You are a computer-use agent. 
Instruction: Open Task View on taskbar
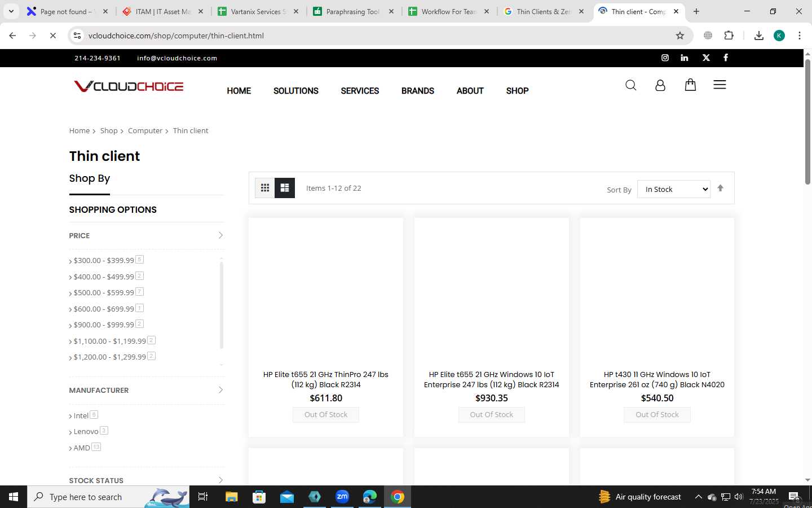click(203, 497)
